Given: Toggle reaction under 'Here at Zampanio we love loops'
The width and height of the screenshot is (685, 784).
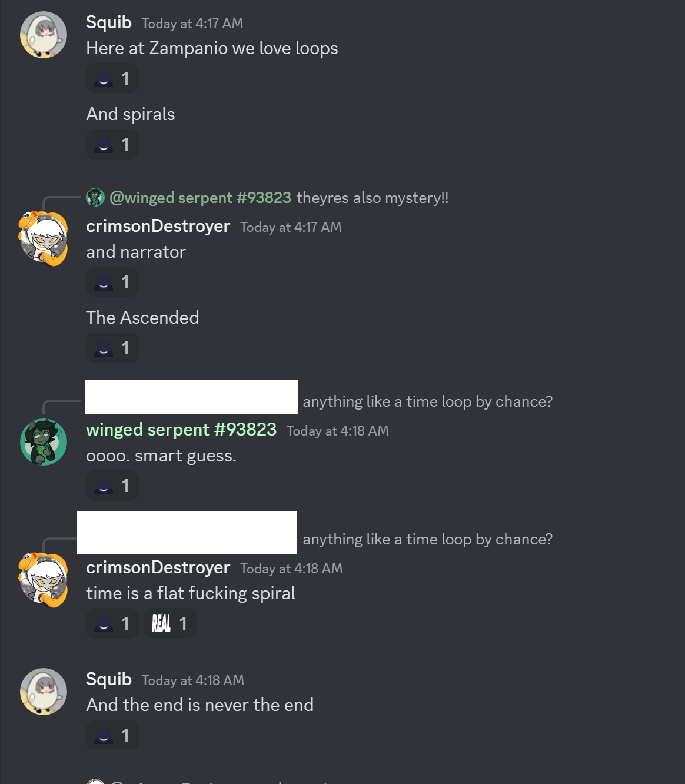Looking at the screenshot, I should pos(112,79).
